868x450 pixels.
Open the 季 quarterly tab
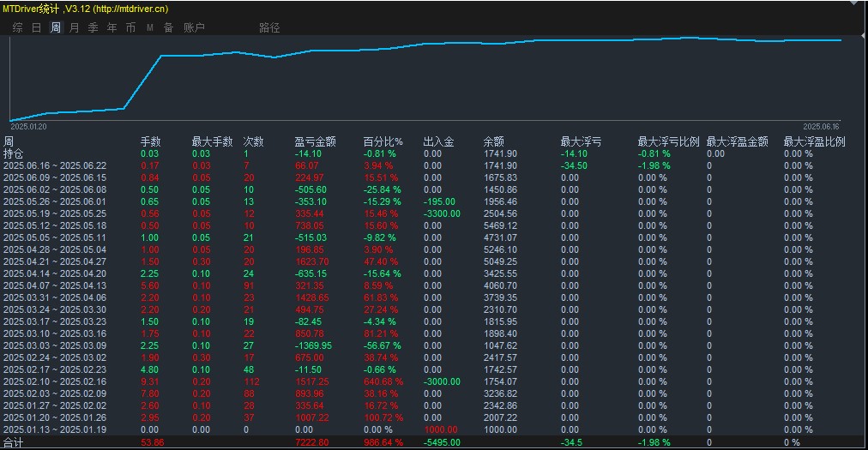pos(93,27)
